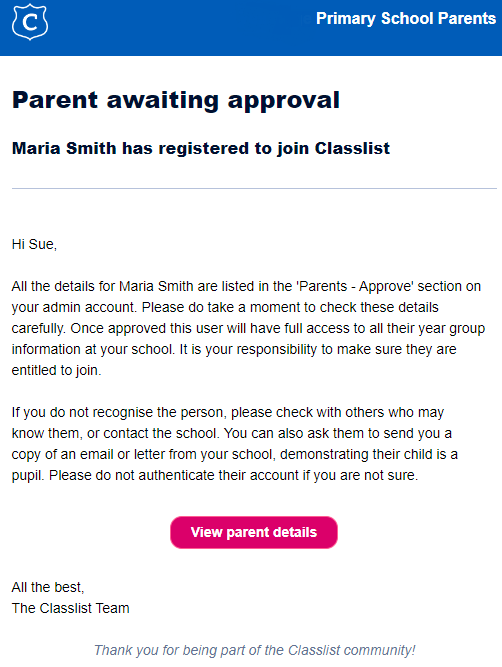Select the Maria Smith has registered subheading
This screenshot has width=502, height=667.
tap(201, 148)
